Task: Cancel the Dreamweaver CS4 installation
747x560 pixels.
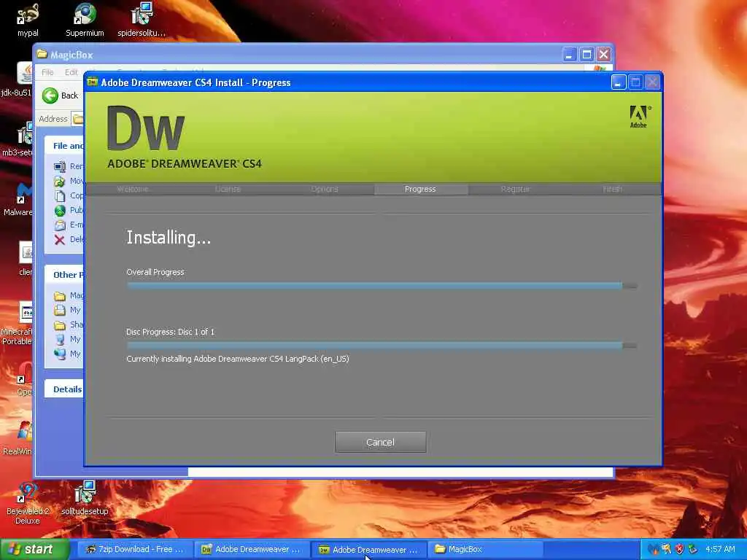Action: click(x=380, y=442)
